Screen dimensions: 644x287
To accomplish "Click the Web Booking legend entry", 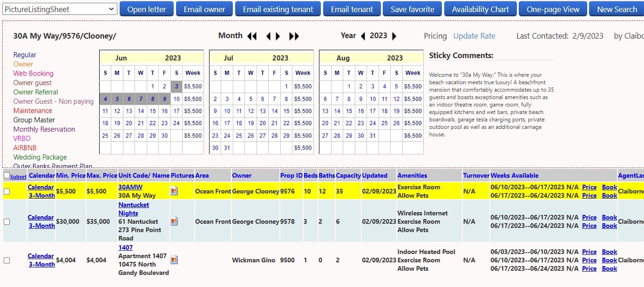I will pos(33,73).
